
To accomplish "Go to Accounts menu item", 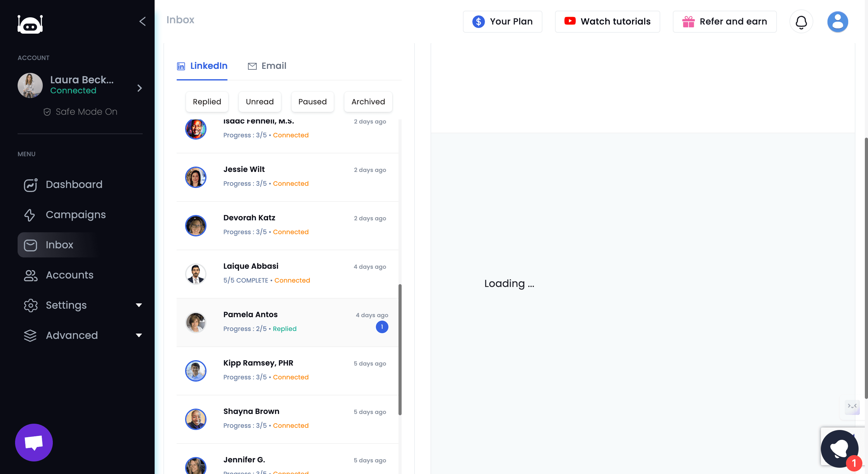I will point(70,275).
